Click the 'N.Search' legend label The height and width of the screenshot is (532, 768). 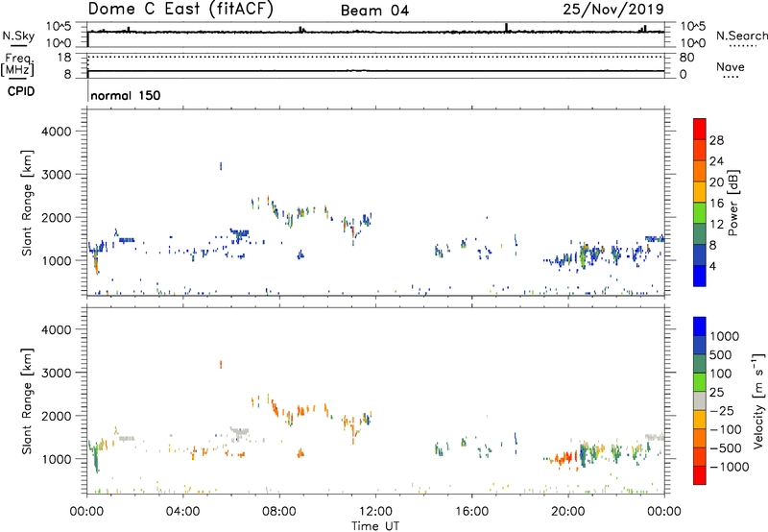[x=742, y=36]
